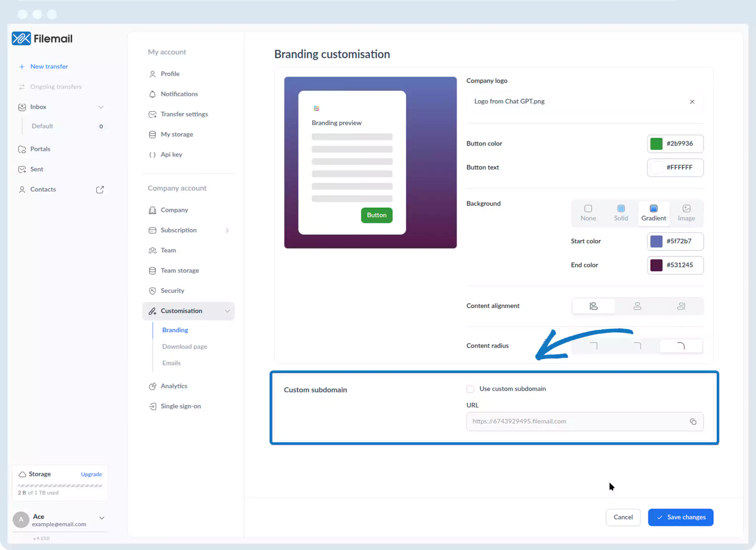Image resolution: width=756 pixels, height=550 pixels.
Task: Click the Upgrade storage link
Action: coord(91,474)
